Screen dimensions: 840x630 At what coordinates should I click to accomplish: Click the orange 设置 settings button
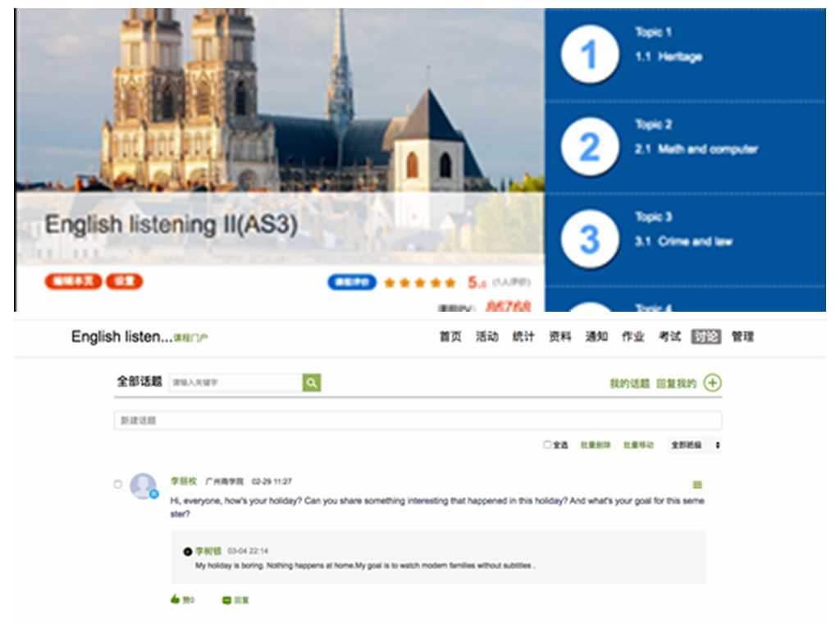(124, 281)
